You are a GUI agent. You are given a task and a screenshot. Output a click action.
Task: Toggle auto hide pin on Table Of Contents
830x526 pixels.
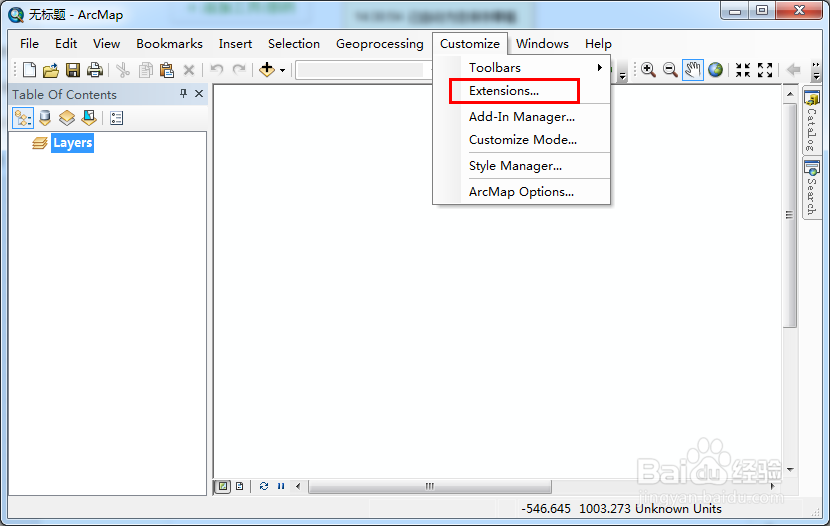tap(183, 94)
